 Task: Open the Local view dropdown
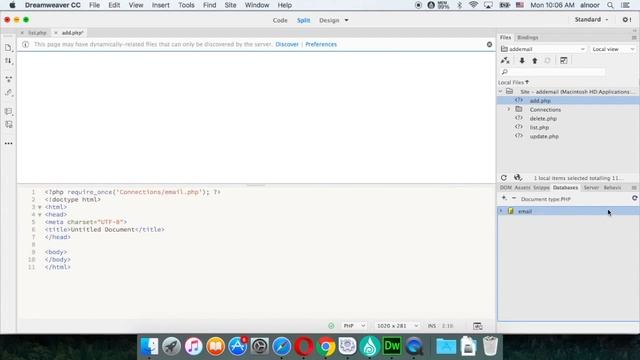click(x=613, y=49)
